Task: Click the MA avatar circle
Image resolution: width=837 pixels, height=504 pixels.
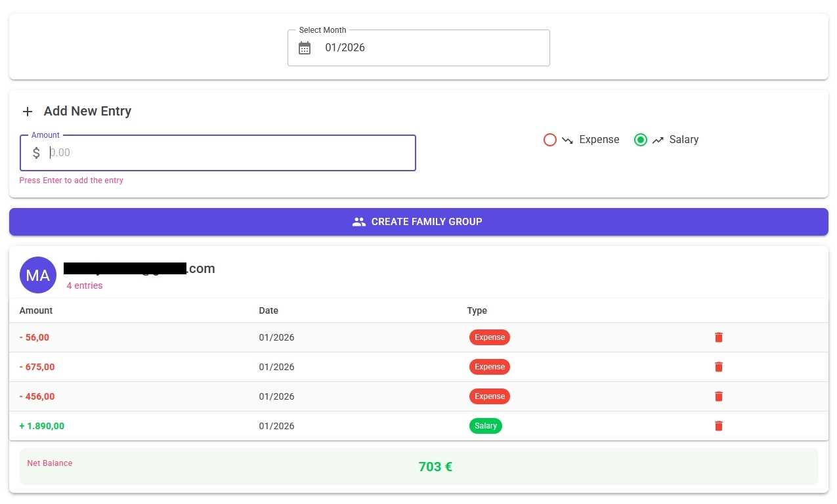Action: pyautogui.click(x=37, y=275)
